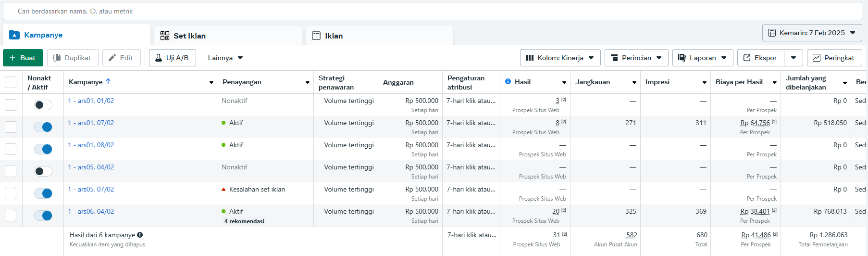The width and height of the screenshot is (868, 256).
Task: Click the Uji A/B flask icon
Action: pyautogui.click(x=159, y=58)
